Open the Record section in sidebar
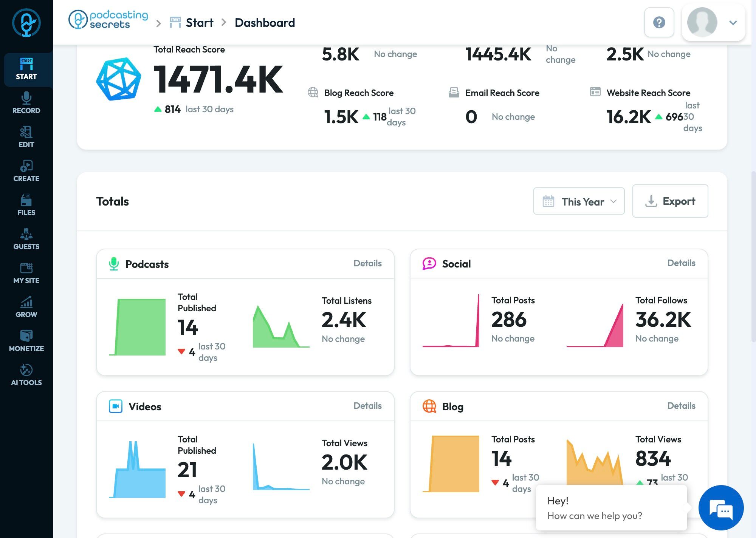Image resolution: width=756 pixels, height=538 pixels. click(x=26, y=103)
